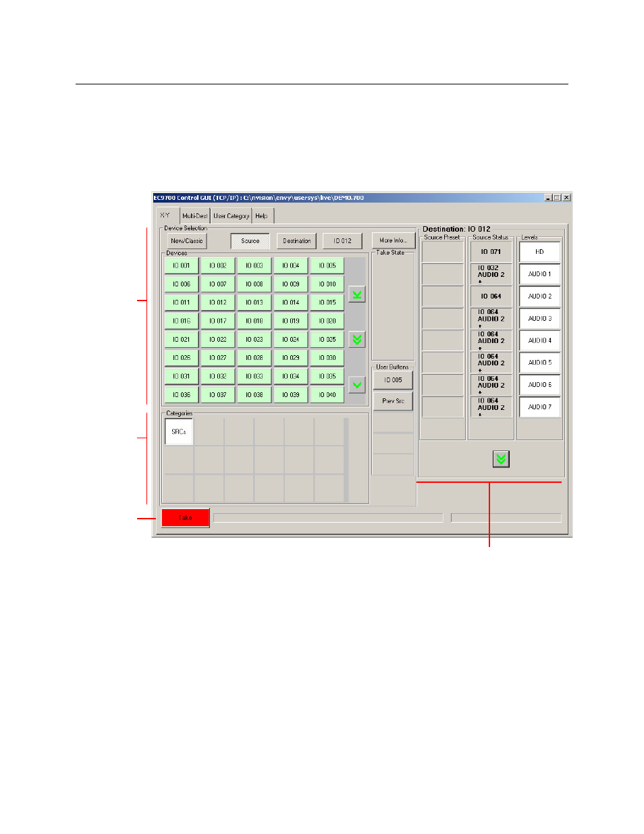Select device IO 012 in Devices grid
The height and width of the screenshot is (834, 644).
tap(217, 303)
